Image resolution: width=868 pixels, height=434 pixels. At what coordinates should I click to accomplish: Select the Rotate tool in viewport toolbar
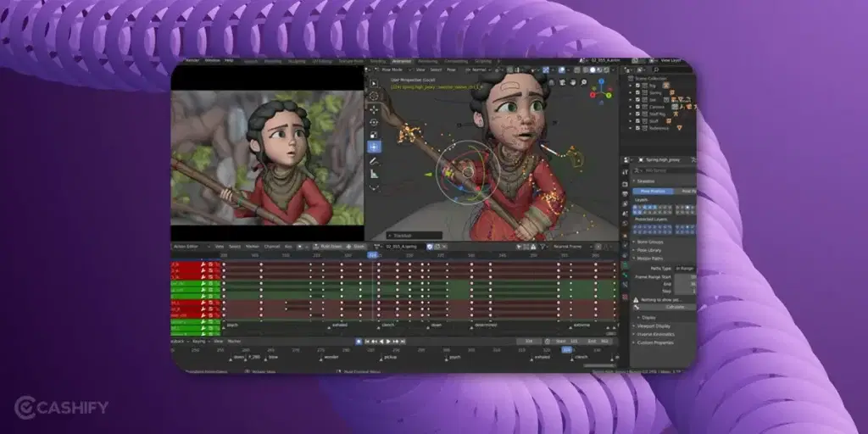click(x=374, y=122)
